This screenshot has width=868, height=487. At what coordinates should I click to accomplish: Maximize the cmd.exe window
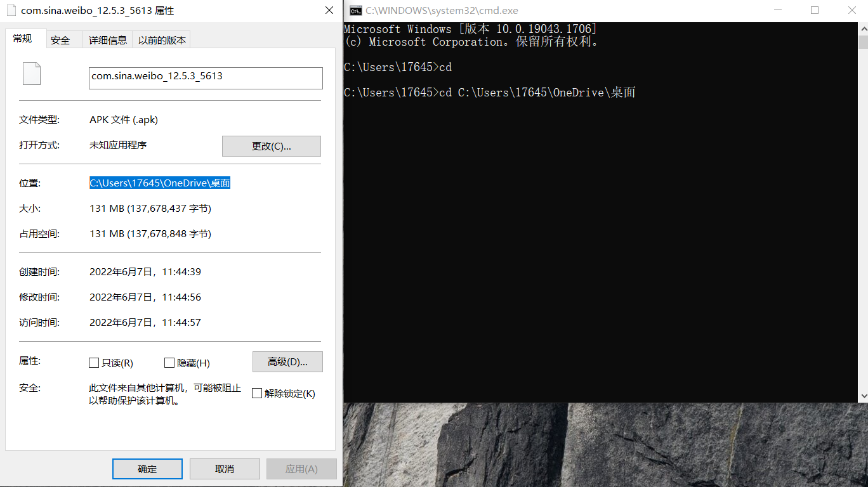815,10
